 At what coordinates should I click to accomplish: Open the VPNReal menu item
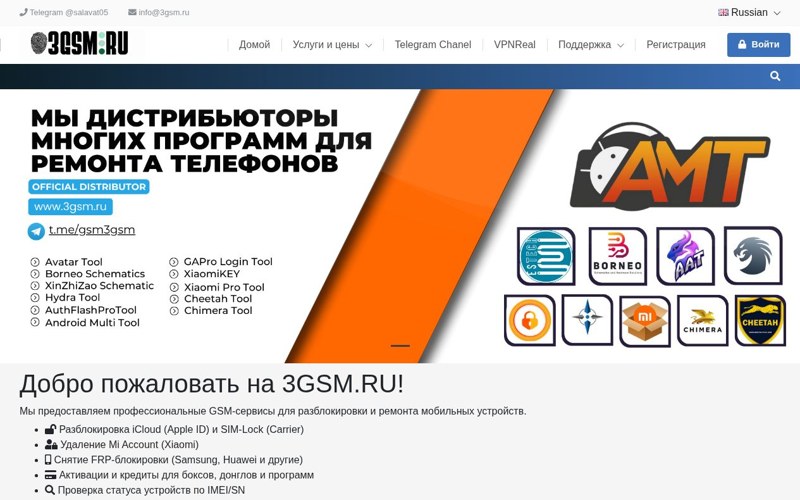pos(514,44)
